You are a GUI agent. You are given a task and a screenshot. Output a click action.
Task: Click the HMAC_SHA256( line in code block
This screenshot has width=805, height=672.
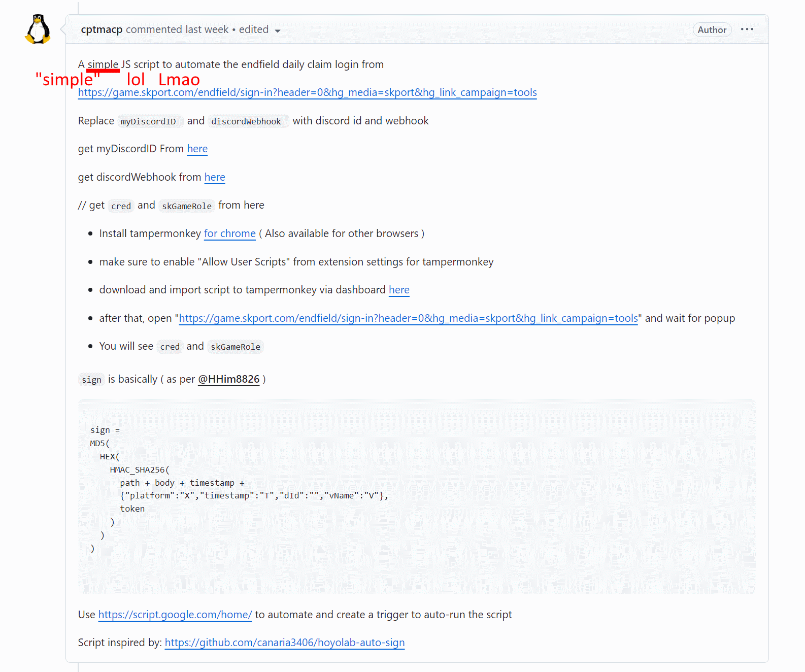click(140, 470)
